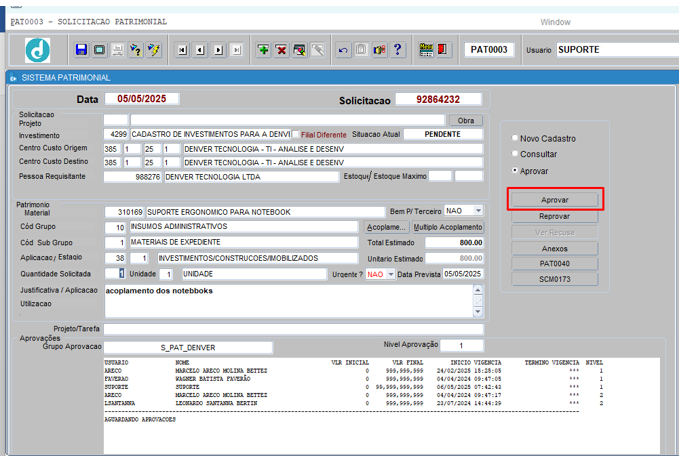This screenshot has width=684, height=459.
Task: Click the SCM0173 button
Action: (x=554, y=279)
